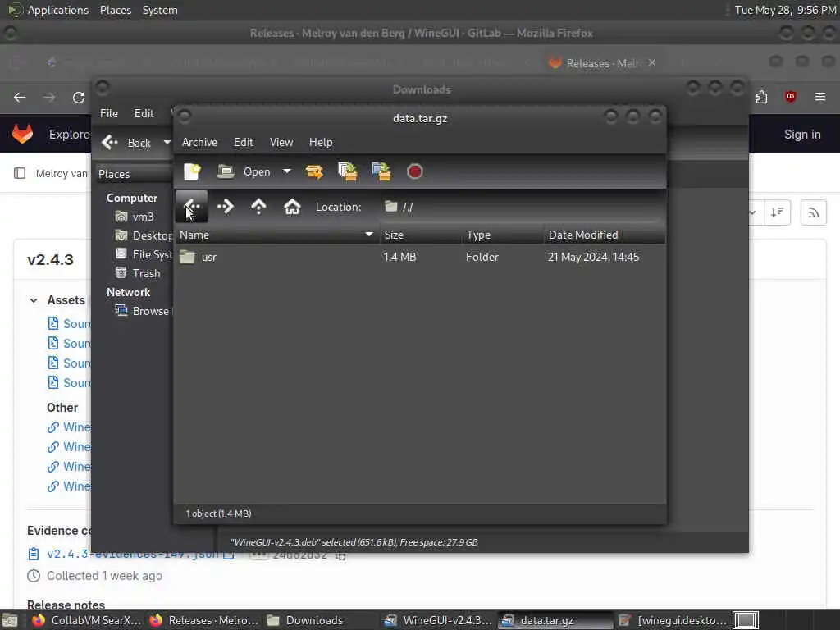The image size is (840, 630).
Task: Switch to Downloads taskbar window
Action: click(x=321, y=620)
